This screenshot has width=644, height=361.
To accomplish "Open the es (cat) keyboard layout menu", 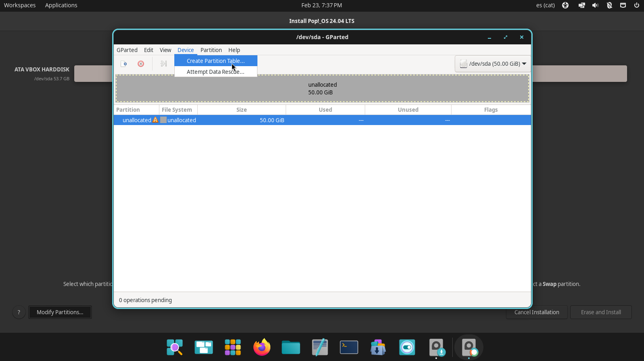I will (x=545, y=5).
